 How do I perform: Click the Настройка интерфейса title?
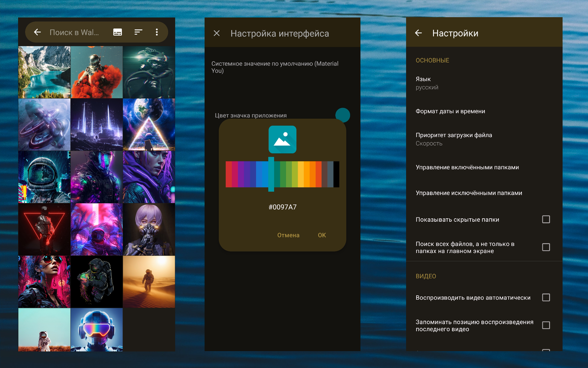click(x=280, y=34)
